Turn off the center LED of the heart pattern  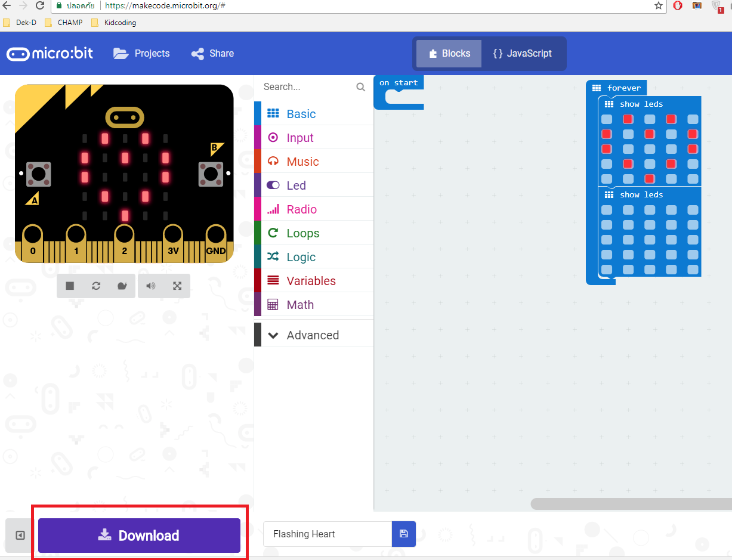coord(648,148)
